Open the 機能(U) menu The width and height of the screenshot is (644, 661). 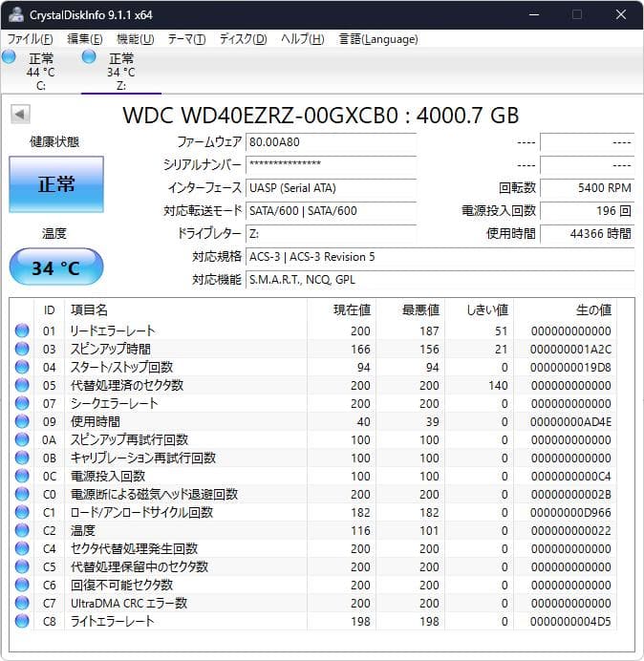[x=135, y=39]
